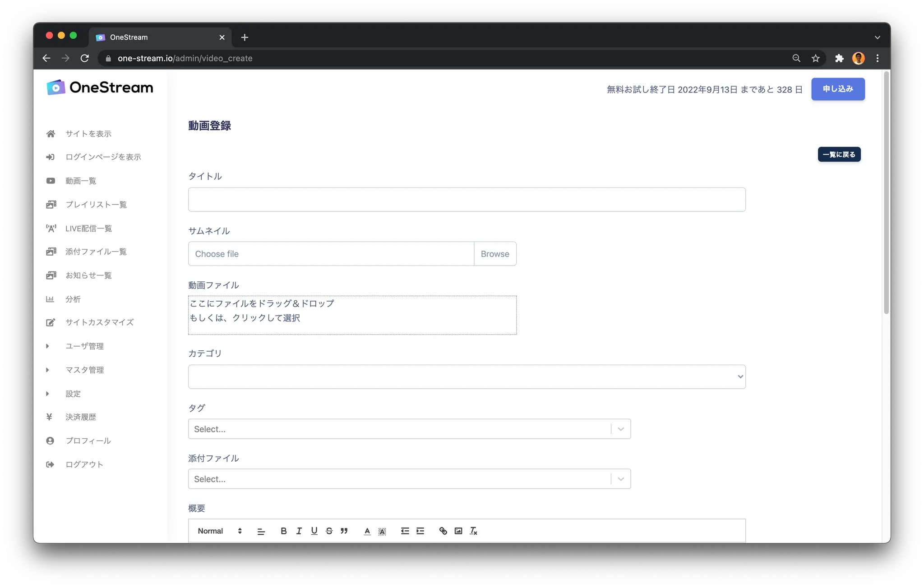Click the 一覧に戻る button
This screenshot has height=587, width=924.
click(839, 154)
